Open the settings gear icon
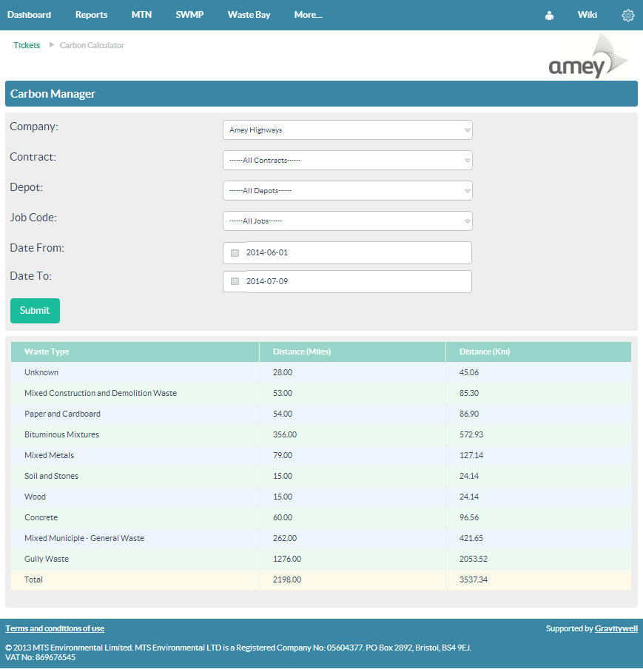The width and height of the screenshot is (643, 672). pyautogui.click(x=627, y=16)
